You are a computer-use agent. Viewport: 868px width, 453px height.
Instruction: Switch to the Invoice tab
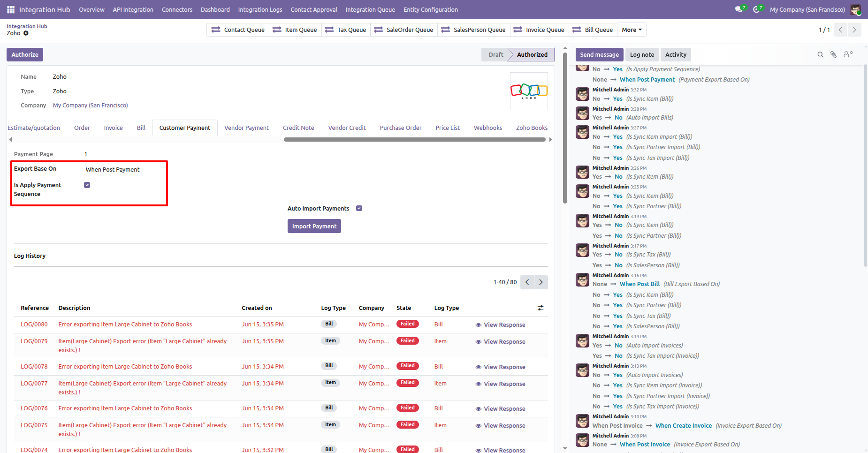click(x=113, y=128)
